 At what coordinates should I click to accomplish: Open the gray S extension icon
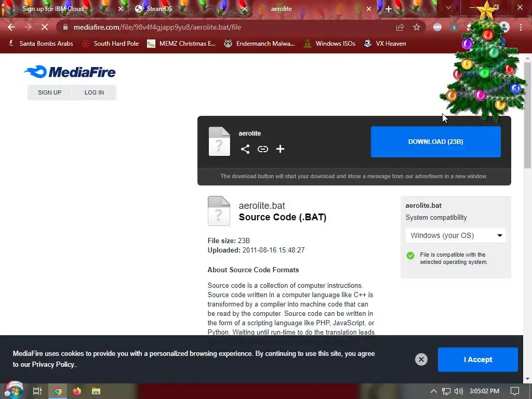pos(454,27)
